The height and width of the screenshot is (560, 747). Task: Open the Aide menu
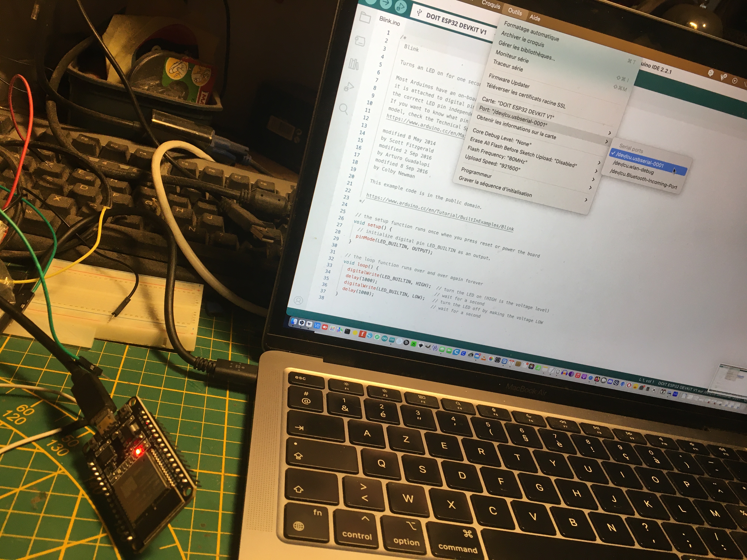pyautogui.click(x=534, y=18)
